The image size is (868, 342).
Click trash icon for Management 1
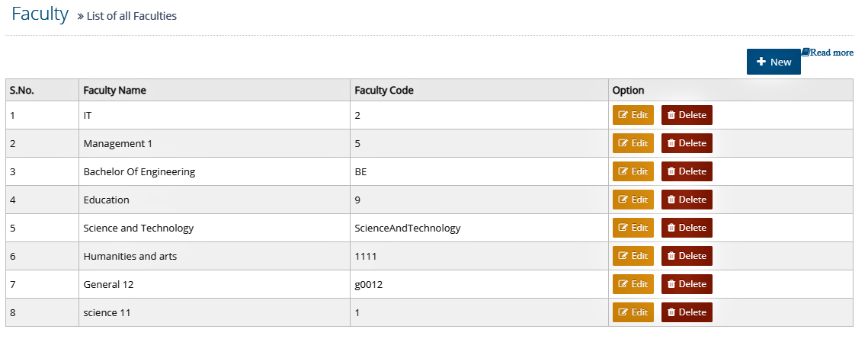(671, 143)
